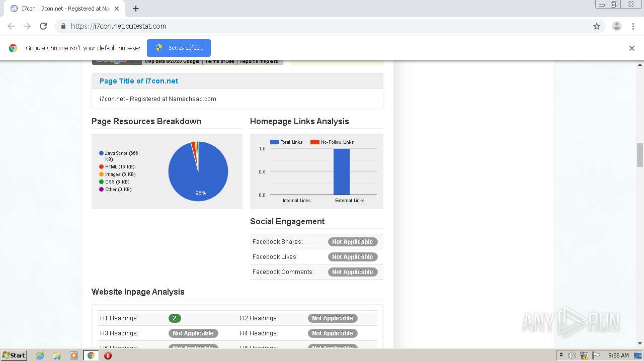Click the system clock showing 9:55 AM

(x=618, y=355)
